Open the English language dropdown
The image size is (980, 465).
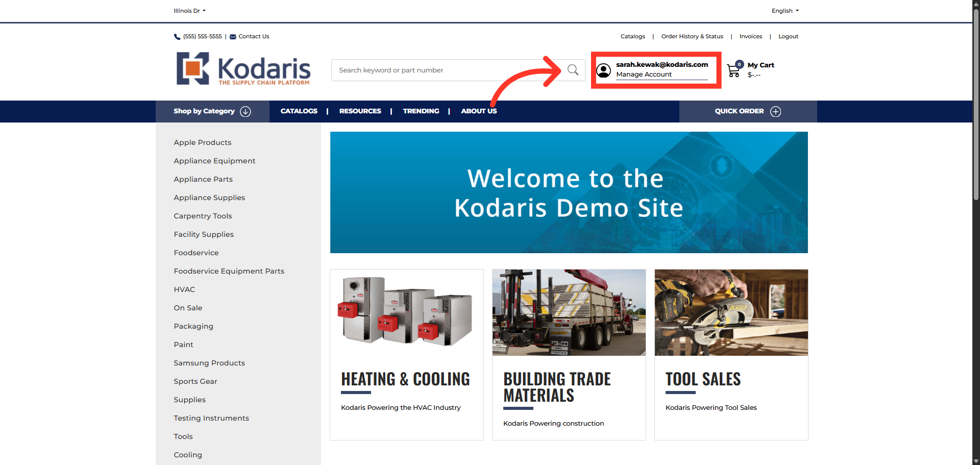click(785, 11)
